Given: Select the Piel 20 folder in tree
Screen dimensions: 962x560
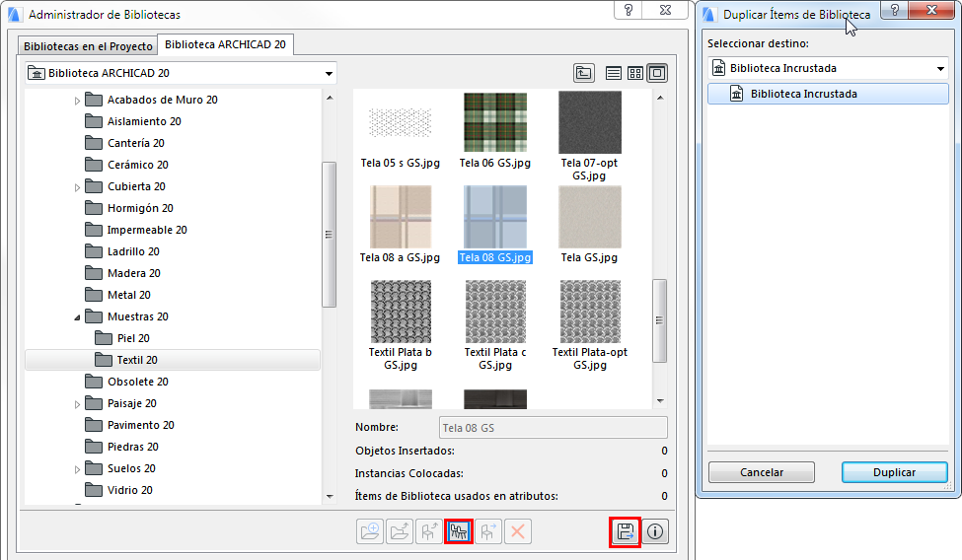Looking at the screenshot, I should click(133, 338).
